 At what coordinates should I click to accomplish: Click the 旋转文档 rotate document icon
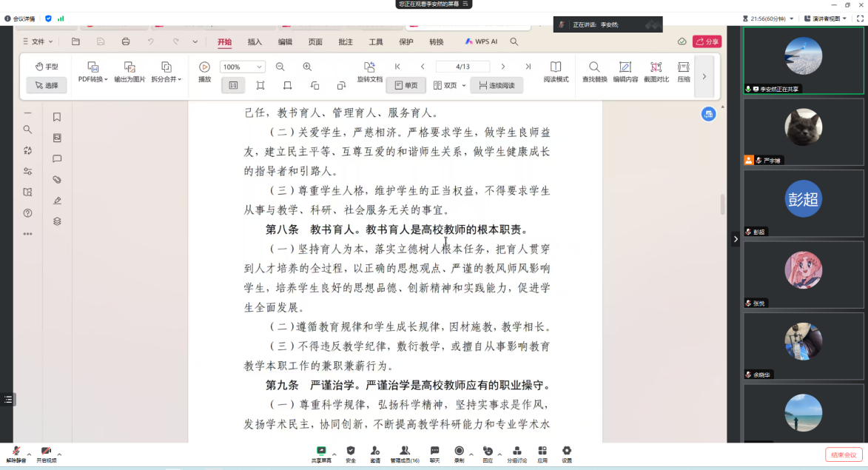pyautogui.click(x=369, y=67)
